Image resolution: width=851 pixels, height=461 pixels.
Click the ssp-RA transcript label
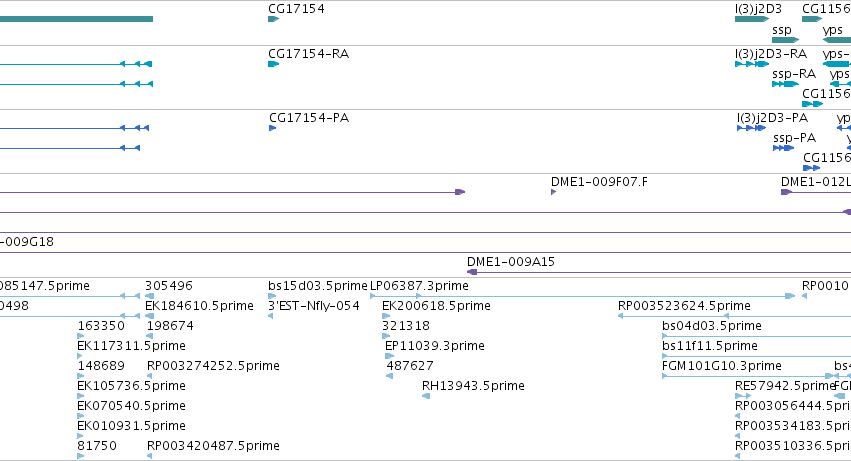793,74
